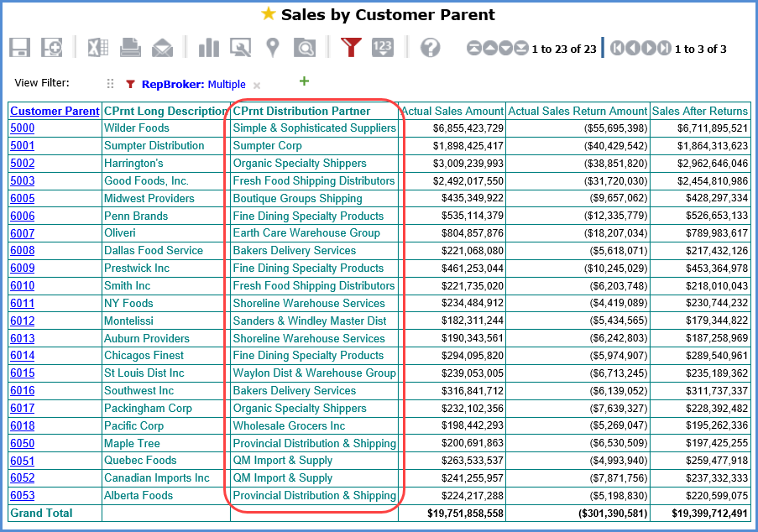Image resolution: width=758 pixels, height=532 pixels.
Task: Open the Help question mark icon
Action: tap(430, 48)
